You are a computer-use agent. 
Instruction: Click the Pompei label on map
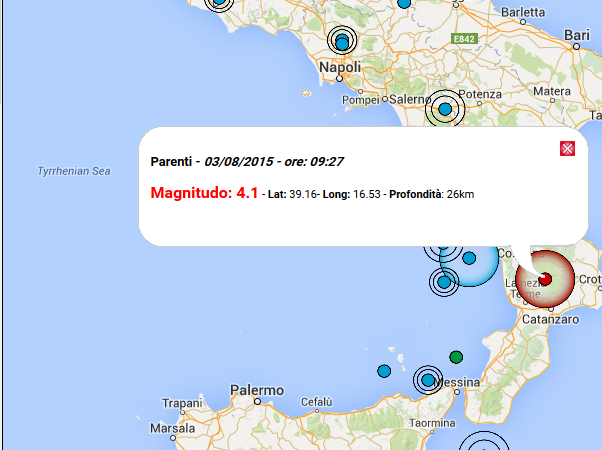(361, 100)
